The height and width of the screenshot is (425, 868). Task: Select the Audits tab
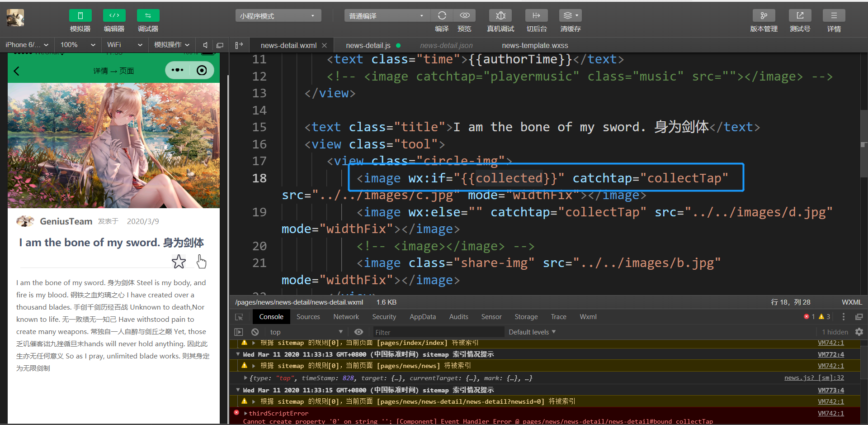(459, 317)
